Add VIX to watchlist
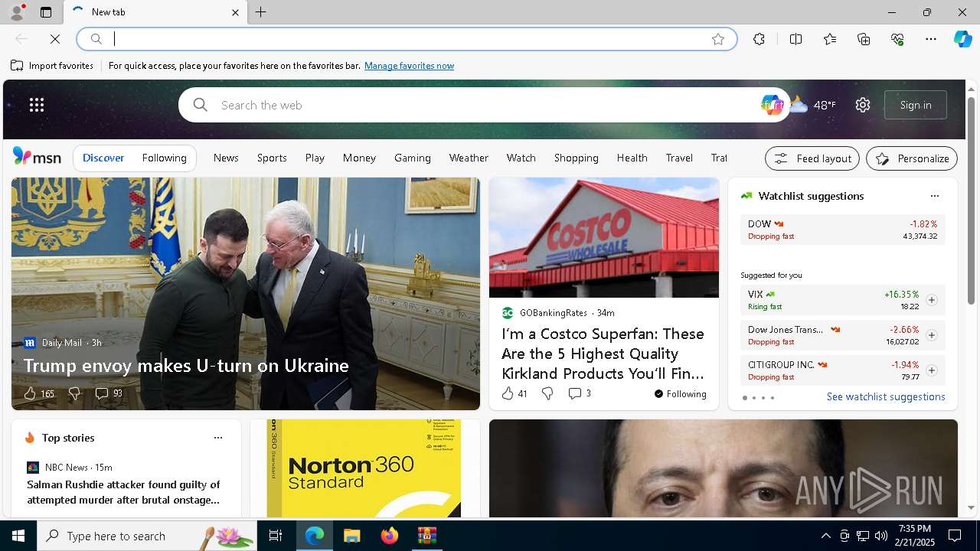Viewport: 980px width, 551px height. pyautogui.click(x=931, y=300)
